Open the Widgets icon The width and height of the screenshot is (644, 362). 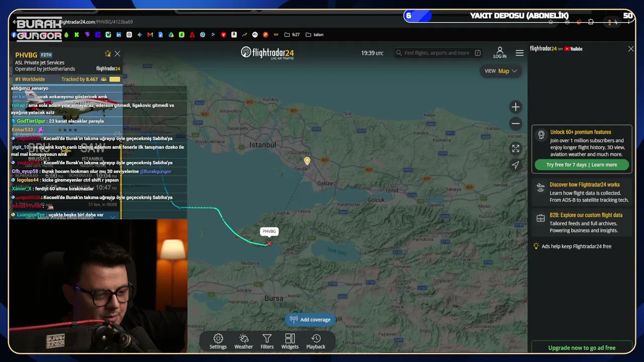pyautogui.click(x=290, y=341)
